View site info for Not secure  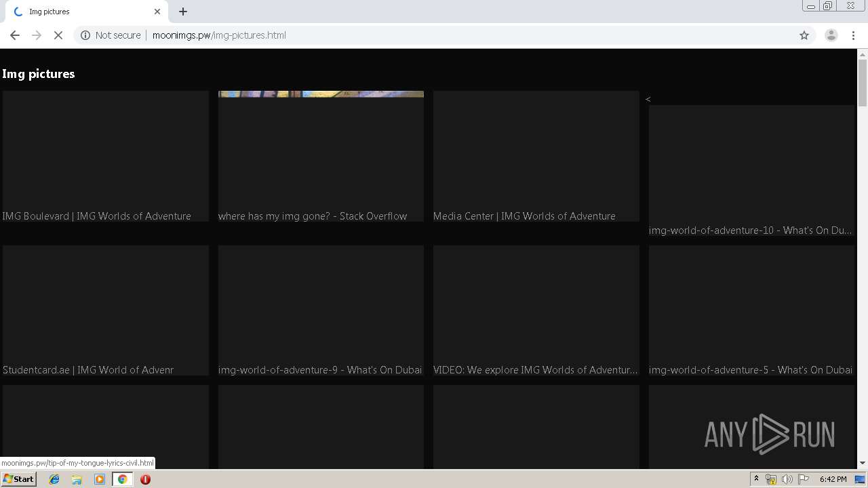click(111, 35)
